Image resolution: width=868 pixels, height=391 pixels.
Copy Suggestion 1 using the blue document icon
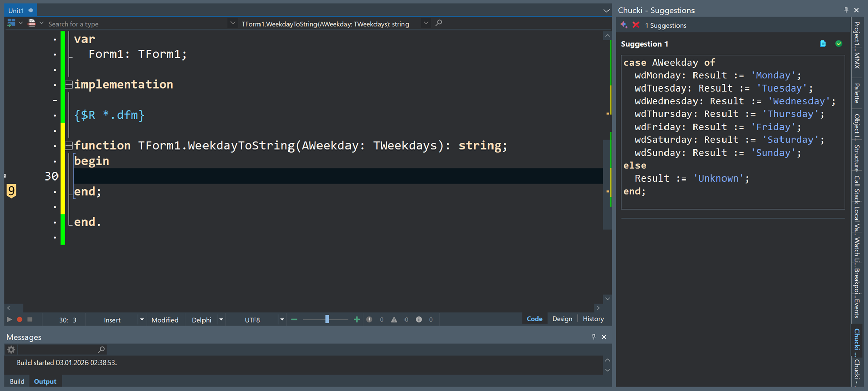(x=823, y=44)
